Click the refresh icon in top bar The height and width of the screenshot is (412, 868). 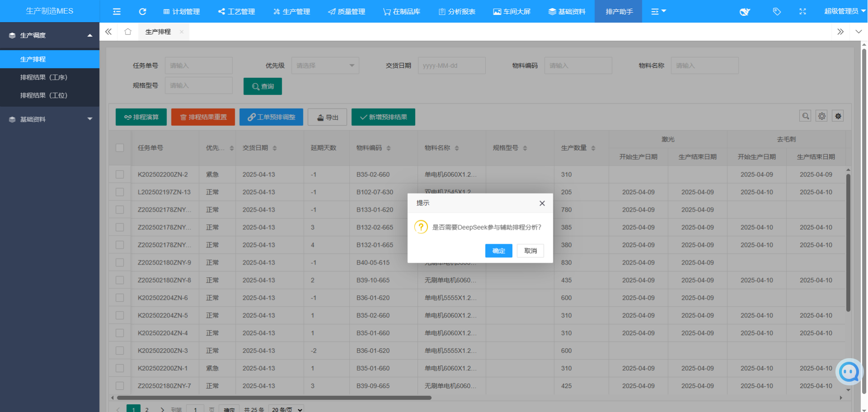(x=142, y=11)
